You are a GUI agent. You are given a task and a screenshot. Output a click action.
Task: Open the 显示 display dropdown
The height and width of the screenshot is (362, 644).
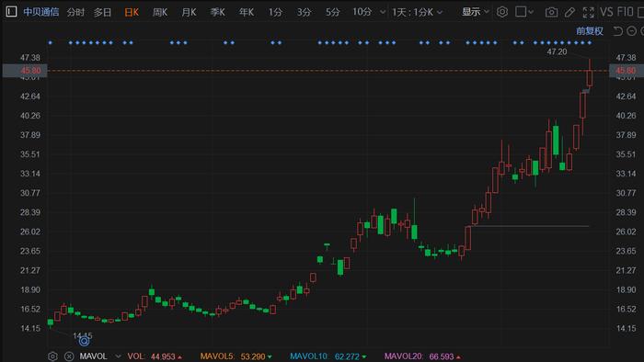tap(476, 12)
